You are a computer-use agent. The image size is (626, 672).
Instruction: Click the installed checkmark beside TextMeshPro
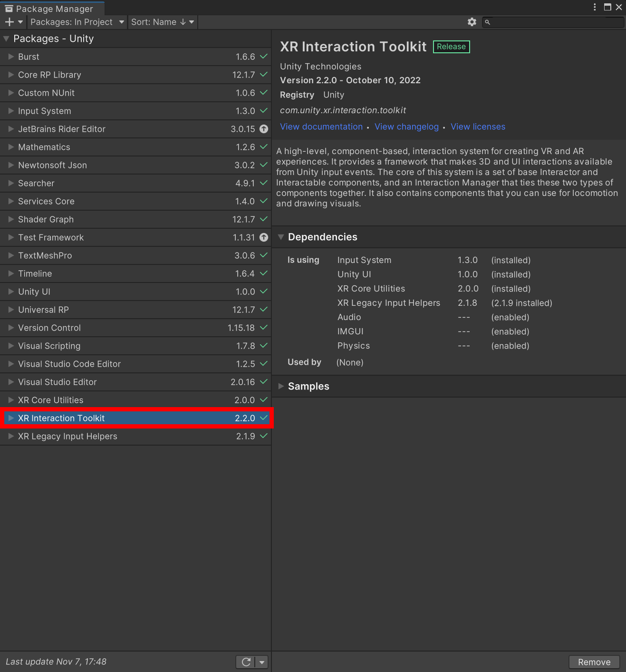click(x=264, y=255)
